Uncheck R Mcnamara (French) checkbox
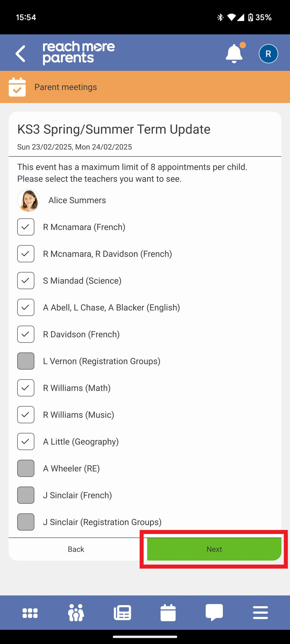Screen dimensions: 290x644 [x=26, y=227]
